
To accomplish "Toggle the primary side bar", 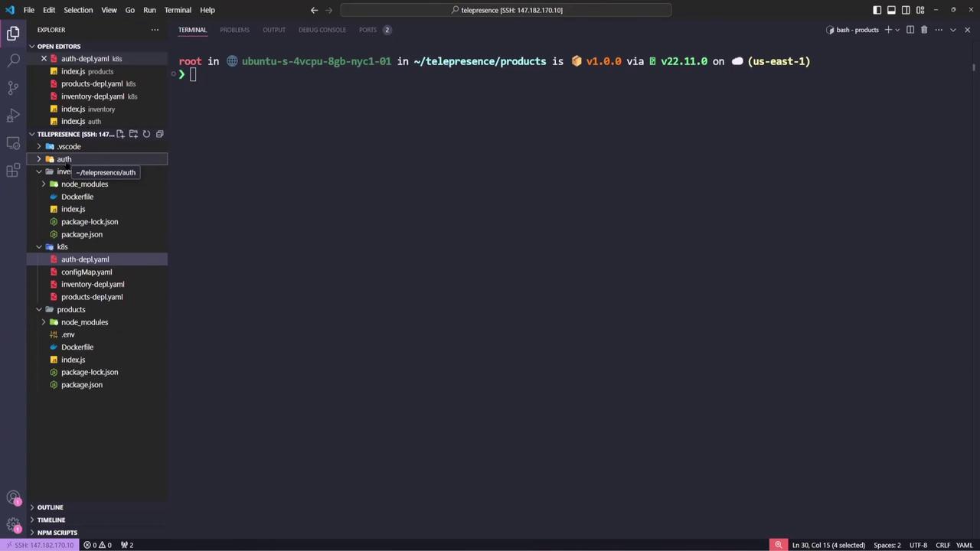I will tap(877, 10).
